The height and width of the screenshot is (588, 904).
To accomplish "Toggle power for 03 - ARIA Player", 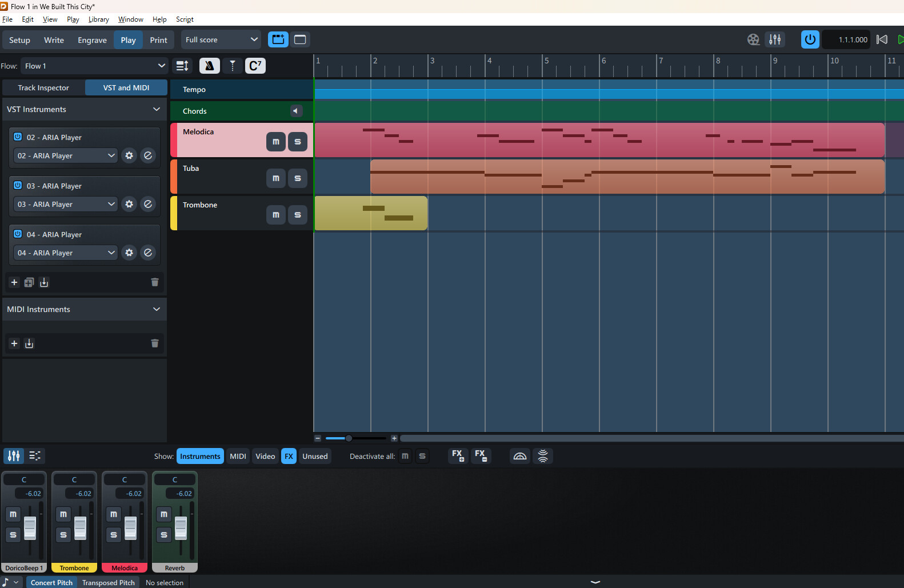I will [x=18, y=186].
